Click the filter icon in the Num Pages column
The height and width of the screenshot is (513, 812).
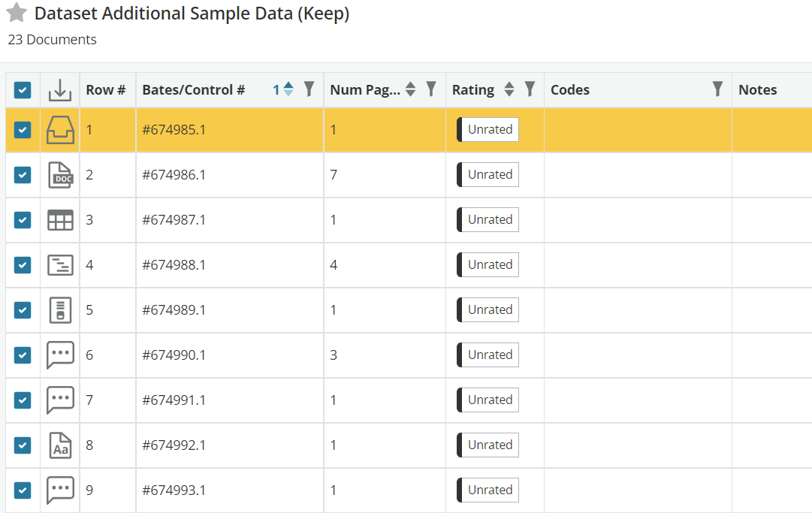(x=430, y=89)
